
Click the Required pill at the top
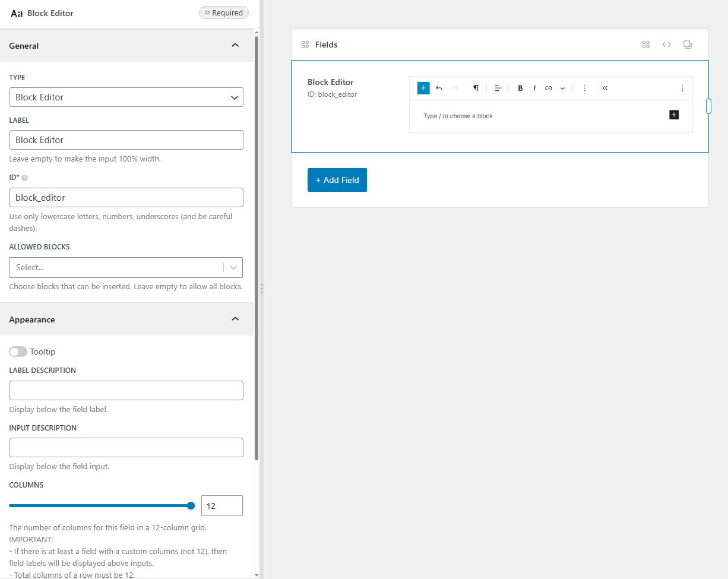pos(224,12)
